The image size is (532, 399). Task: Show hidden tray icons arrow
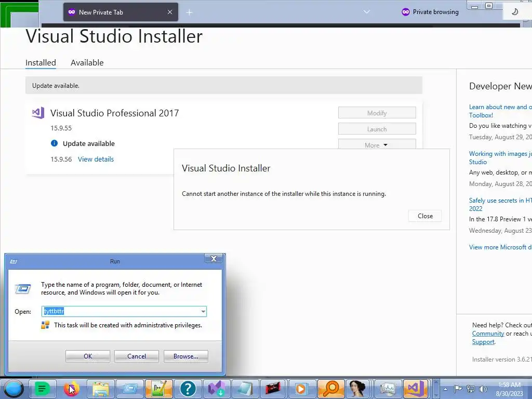coord(445,389)
